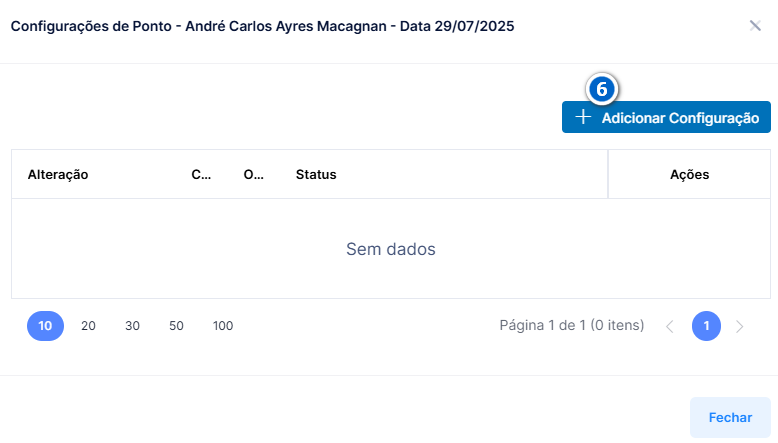This screenshot has height=443, width=778.
Task: Select 100 items per page
Action: point(223,326)
